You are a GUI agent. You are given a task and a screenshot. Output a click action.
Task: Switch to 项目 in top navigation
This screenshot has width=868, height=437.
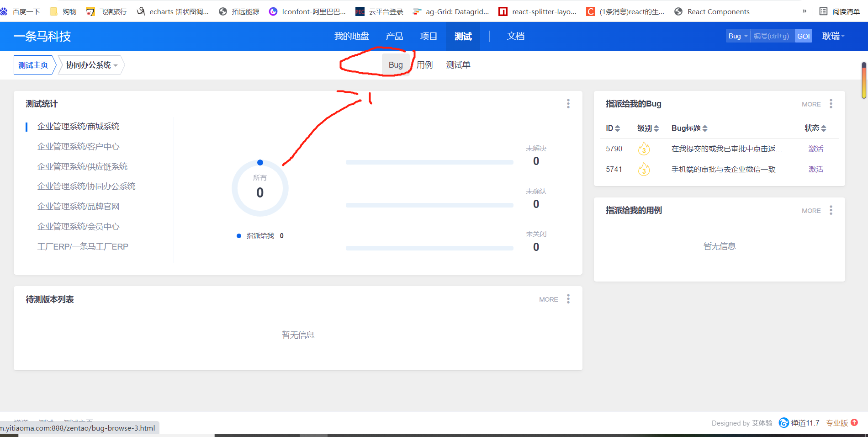pyautogui.click(x=429, y=36)
